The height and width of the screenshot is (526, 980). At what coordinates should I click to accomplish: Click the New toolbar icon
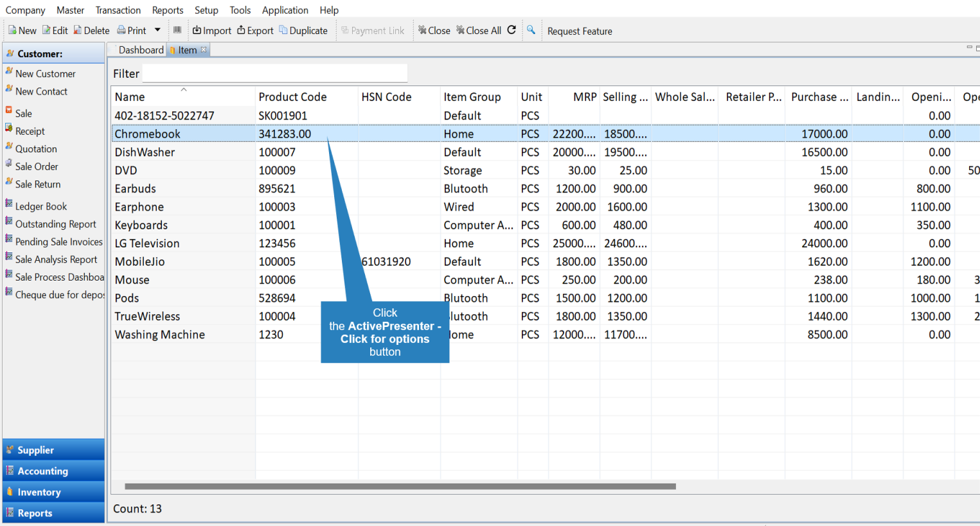point(22,30)
